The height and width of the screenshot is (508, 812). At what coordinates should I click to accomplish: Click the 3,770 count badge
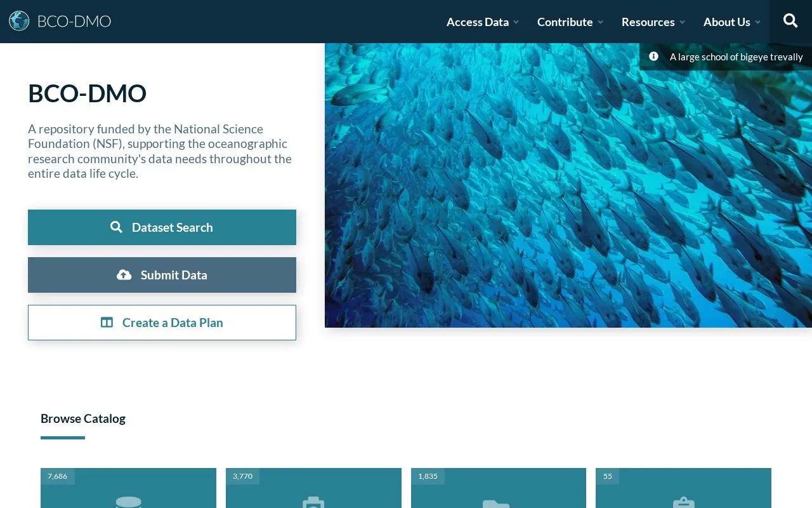(x=242, y=476)
